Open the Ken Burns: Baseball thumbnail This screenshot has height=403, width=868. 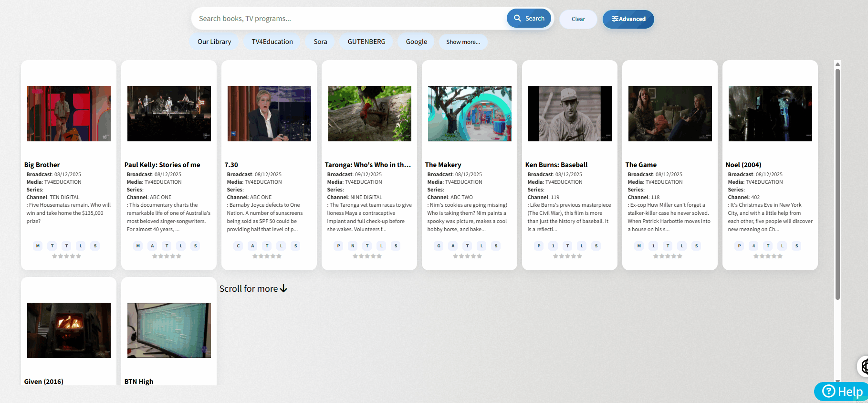tap(570, 114)
